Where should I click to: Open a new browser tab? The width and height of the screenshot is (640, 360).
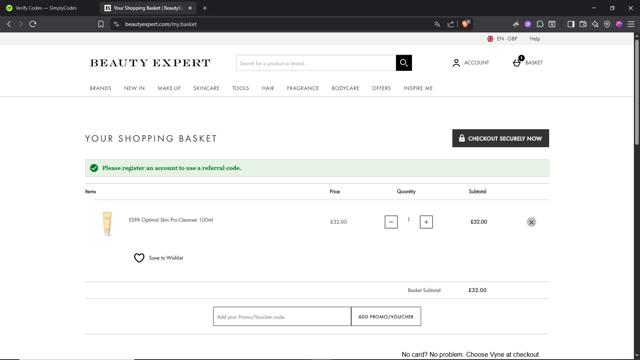click(x=205, y=8)
